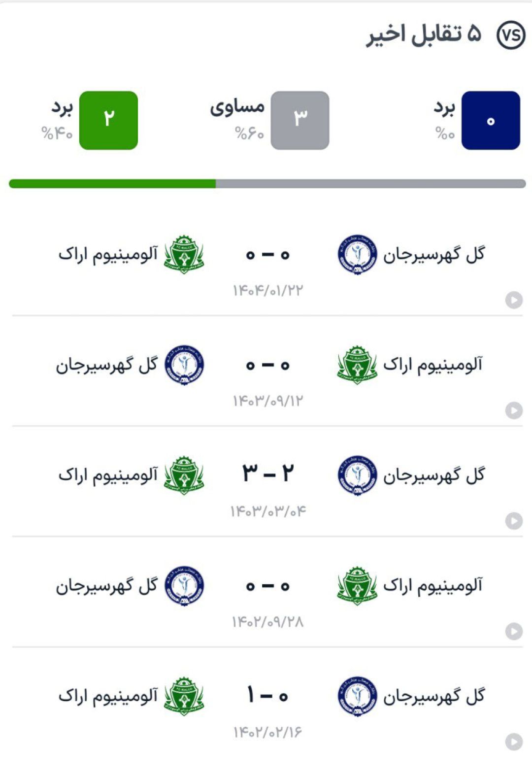Play video for the 1402/02/16 match
The width and height of the screenshot is (532, 775).
click(x=514, y=741)
